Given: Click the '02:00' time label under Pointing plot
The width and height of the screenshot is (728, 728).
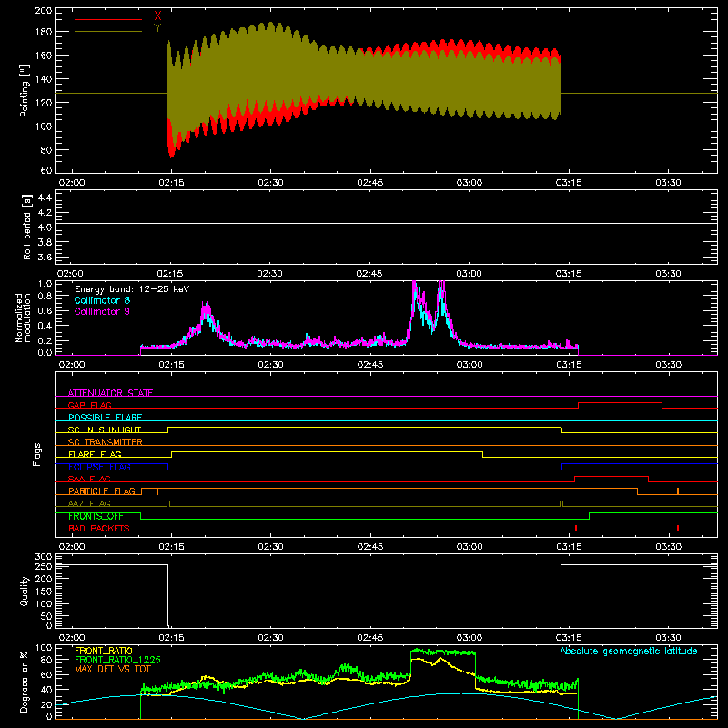Looking at the screenshot, I should coord(72,183).
